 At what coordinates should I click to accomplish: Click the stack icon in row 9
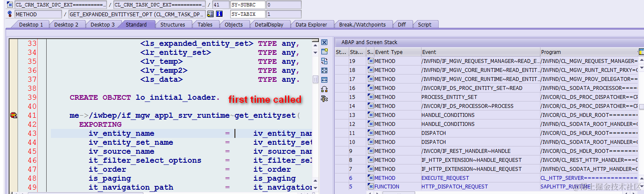370,151
